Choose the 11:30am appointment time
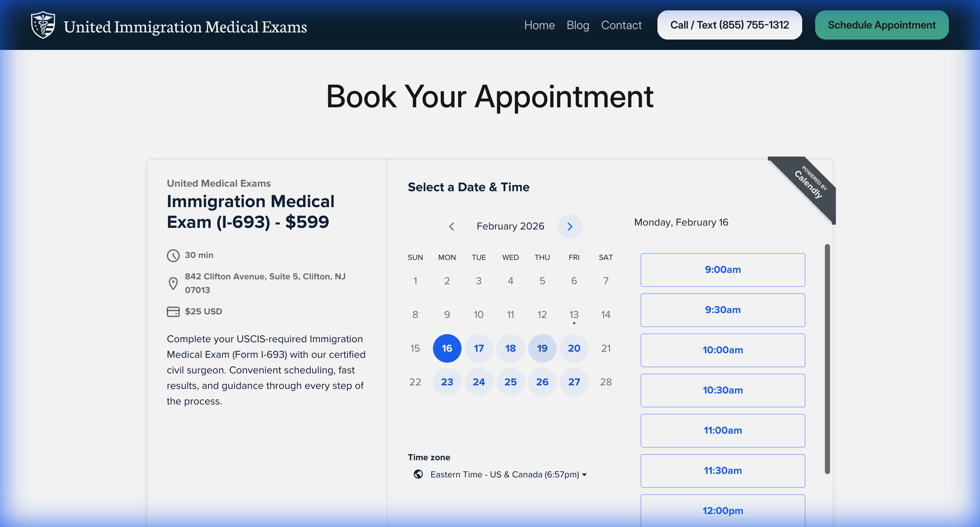 723,471
